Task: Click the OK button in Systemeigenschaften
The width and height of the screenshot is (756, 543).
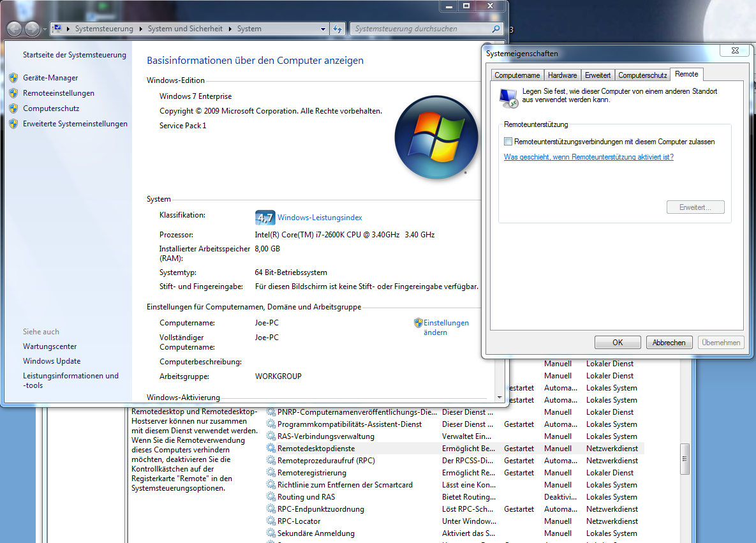Action: [618, 343]
